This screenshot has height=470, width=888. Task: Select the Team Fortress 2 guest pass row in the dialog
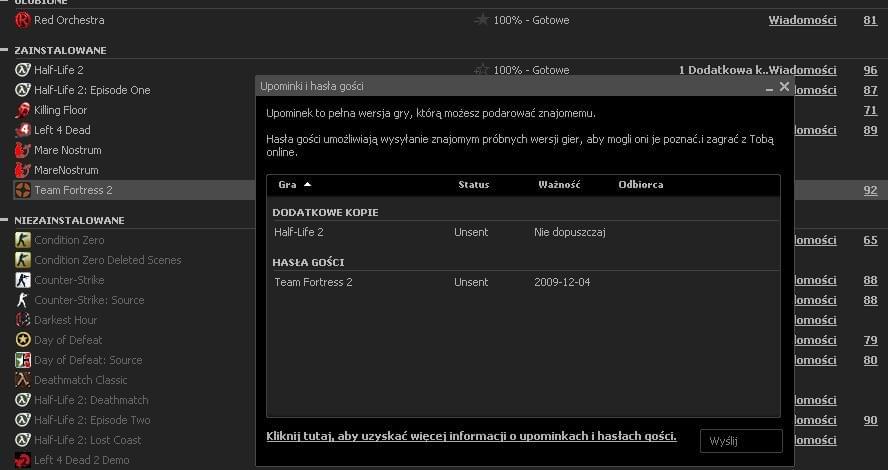(523, 282)
